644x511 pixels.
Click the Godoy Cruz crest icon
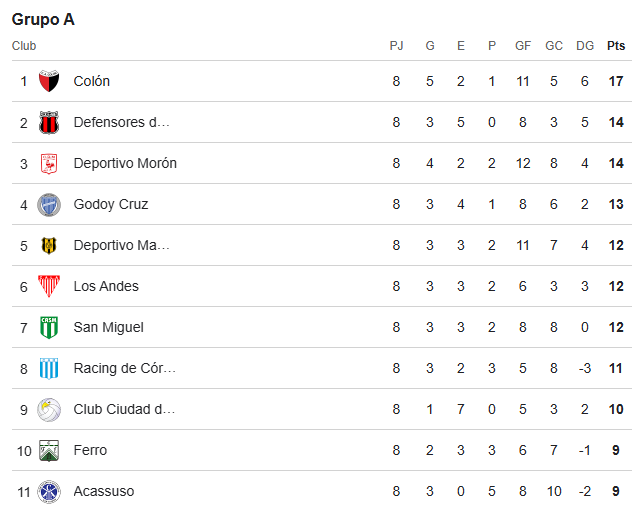[x=49, y=204]
